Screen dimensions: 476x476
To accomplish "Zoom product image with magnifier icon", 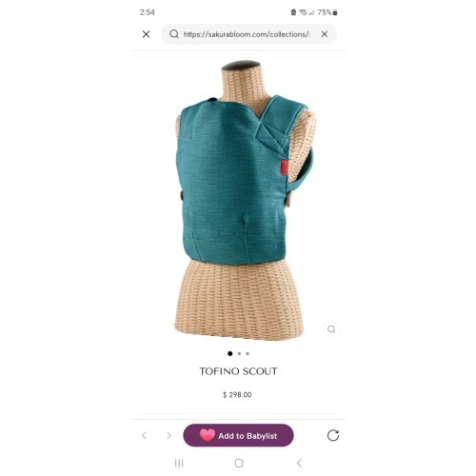I will click(x=331, y=329).
